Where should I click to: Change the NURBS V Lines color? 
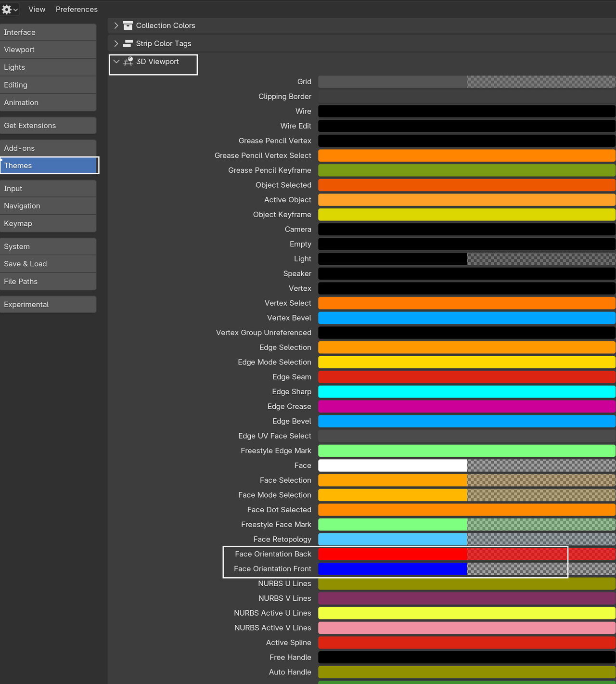[x=467, y=598]
